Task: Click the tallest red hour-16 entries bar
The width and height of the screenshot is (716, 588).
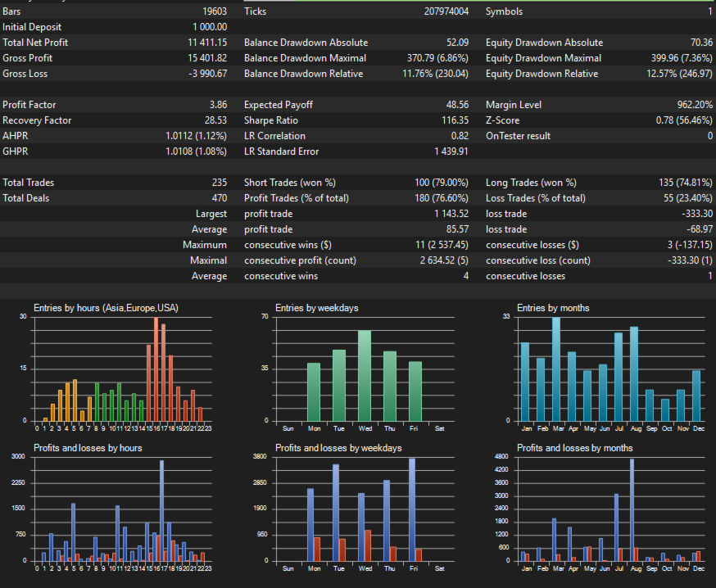Action: (156, 369)
